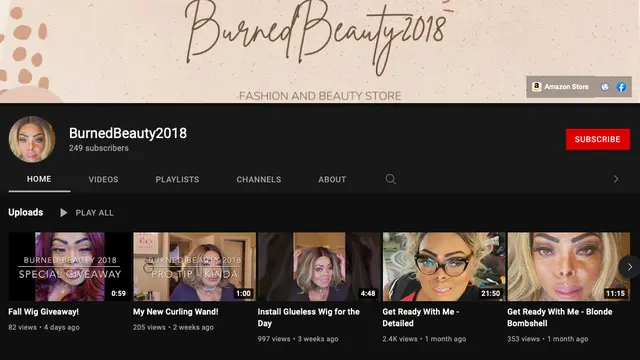Click the 'Fall Wig Giveaway!' title
The width and height of the screenshot is (640, 360).
click(43, 312)
